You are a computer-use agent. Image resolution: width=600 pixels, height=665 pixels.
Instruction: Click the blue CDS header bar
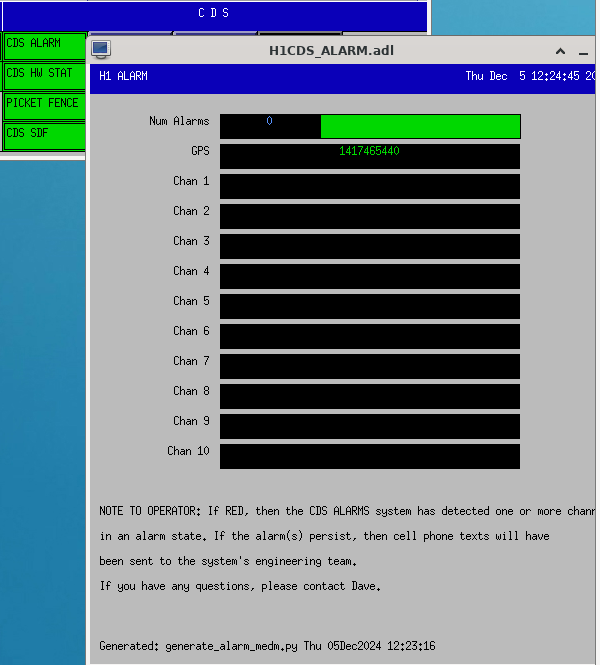click(x=213, y=14)
